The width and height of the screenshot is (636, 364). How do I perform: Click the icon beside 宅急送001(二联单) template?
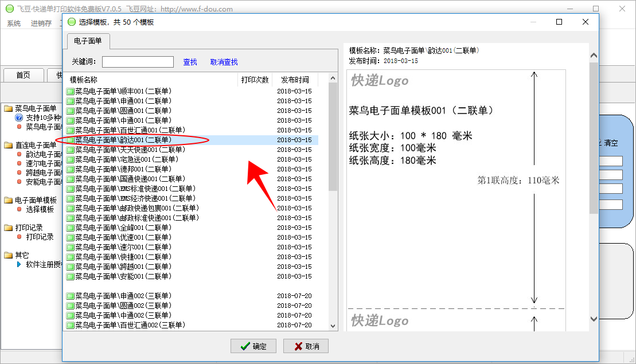click(x=70, y=160)
